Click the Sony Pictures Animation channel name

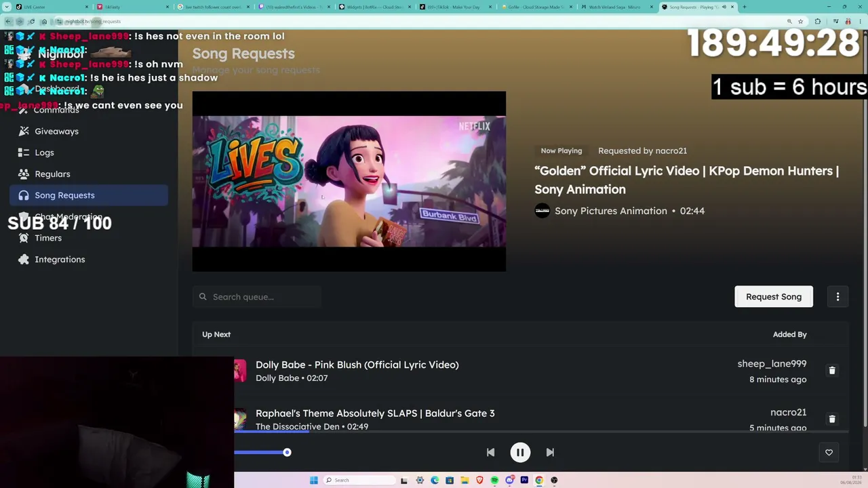[x=611, y=211]
